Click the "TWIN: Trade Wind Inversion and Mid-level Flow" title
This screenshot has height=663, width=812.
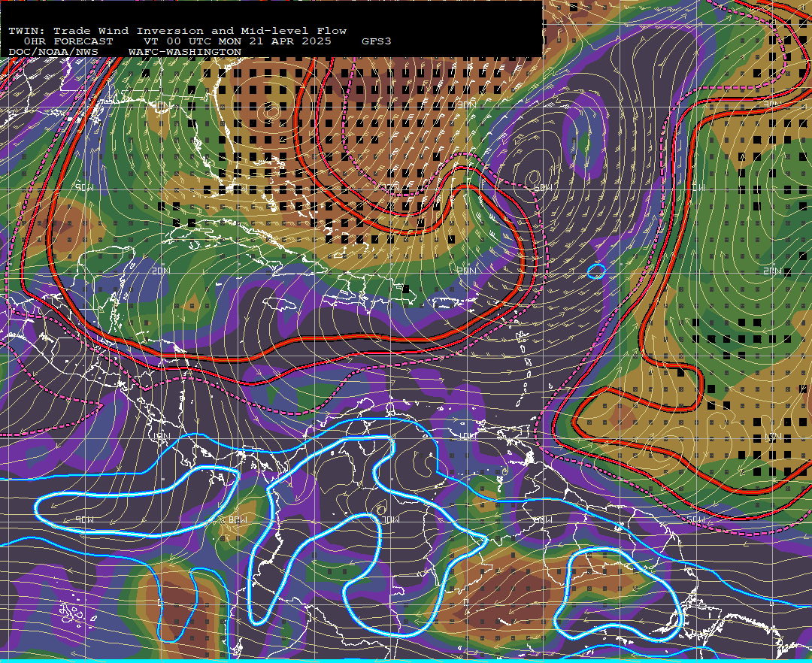pyautogui.click(x=177, y=31)
